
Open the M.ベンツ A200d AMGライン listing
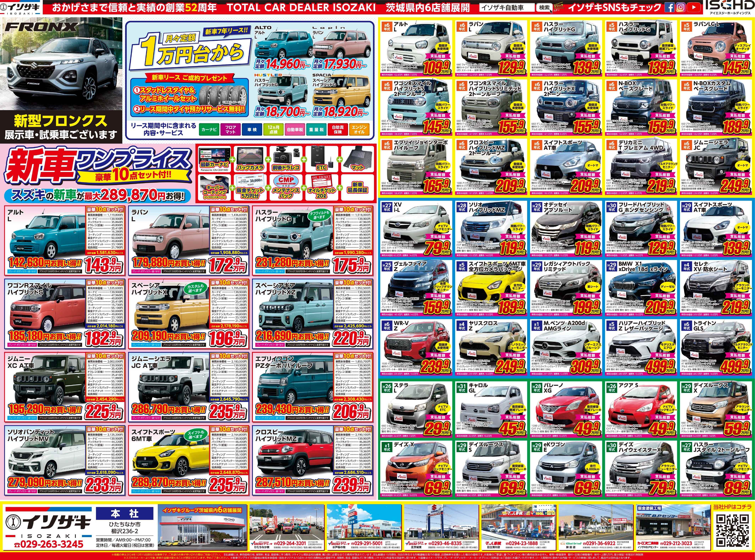(x=566, y=348)
